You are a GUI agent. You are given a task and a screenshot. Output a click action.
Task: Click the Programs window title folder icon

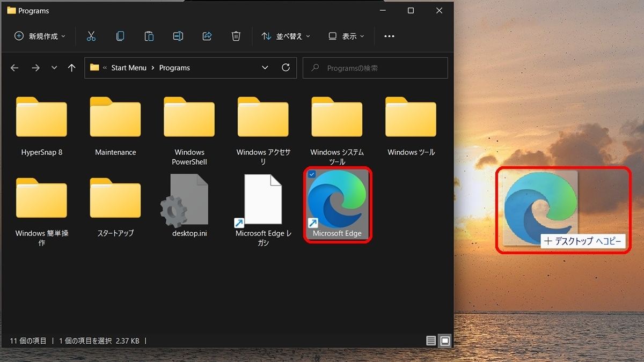[x=11, y=10]
